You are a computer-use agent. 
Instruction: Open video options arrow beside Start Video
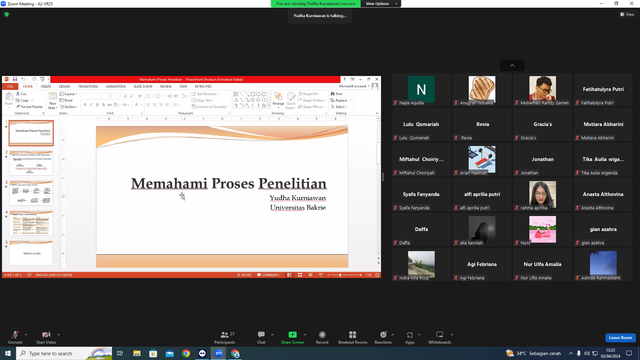(x=58, y=335)
